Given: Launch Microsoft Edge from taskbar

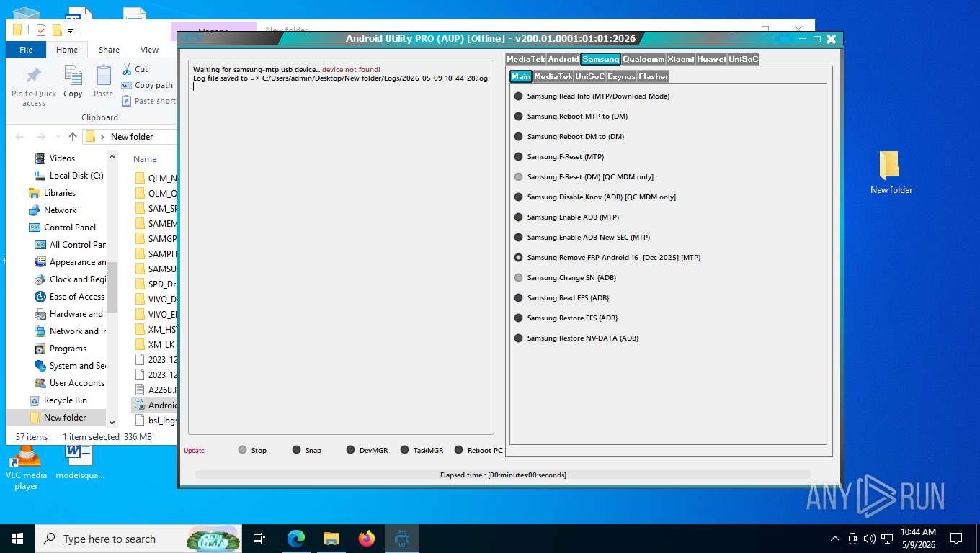Looking at the screenshot, I should [x=295, y=539].
